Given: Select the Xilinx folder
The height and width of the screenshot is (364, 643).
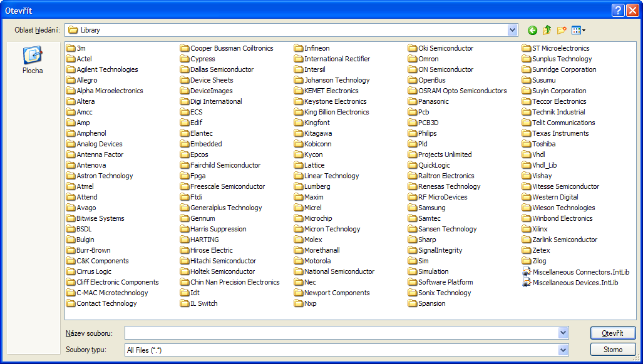Looking at the screenshot, I should 539,229.
